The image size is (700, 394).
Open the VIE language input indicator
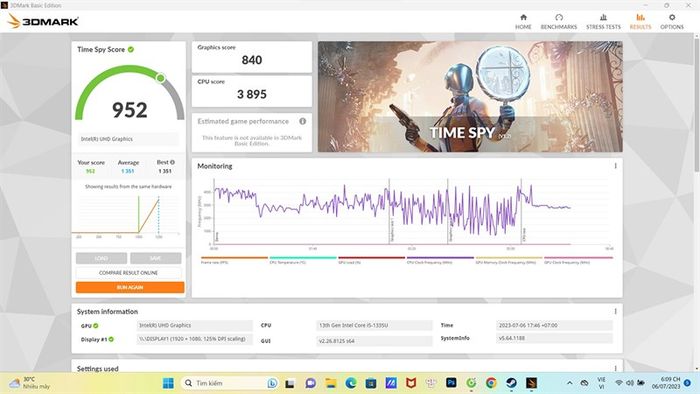click(601, 383)
